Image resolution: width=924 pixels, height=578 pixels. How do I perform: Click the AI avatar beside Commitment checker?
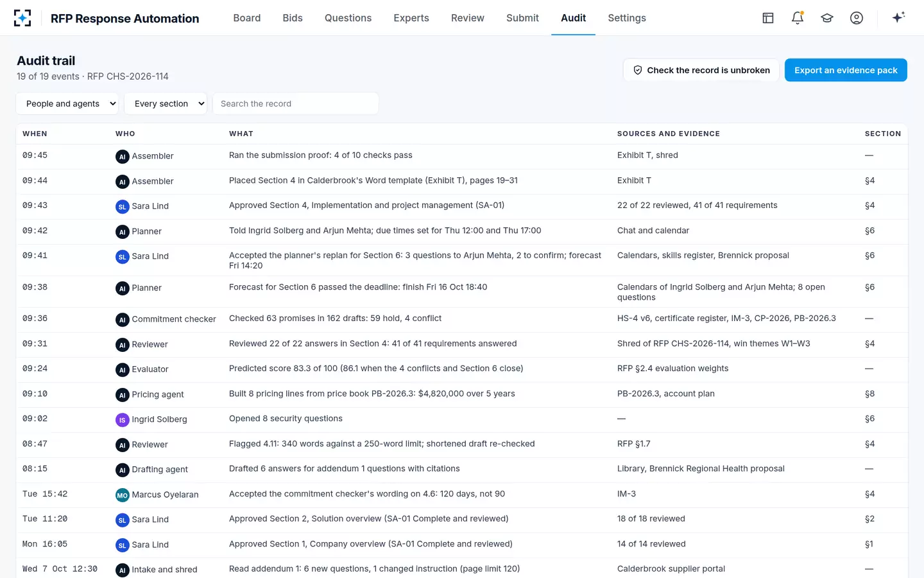122,319
